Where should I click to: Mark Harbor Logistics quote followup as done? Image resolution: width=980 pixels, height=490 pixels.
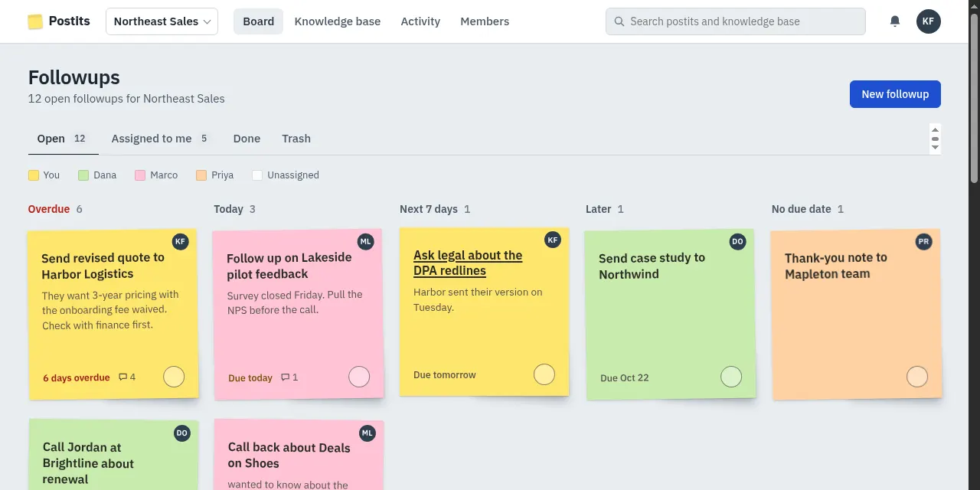(x=174, y=377)
